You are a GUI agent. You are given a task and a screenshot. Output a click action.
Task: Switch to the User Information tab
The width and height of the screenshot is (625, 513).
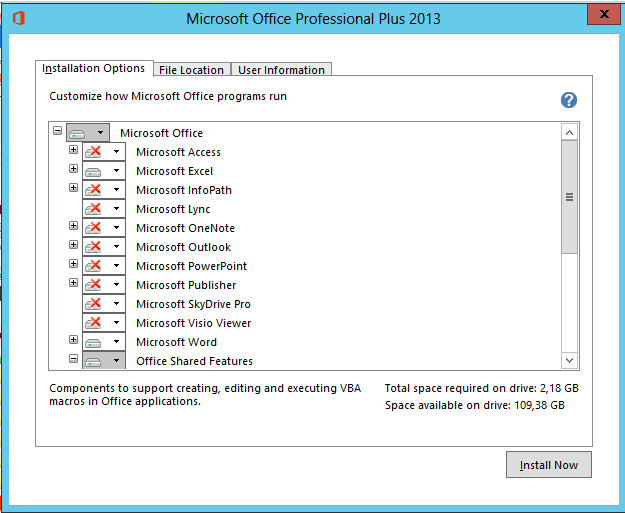[x=281, y=70]
